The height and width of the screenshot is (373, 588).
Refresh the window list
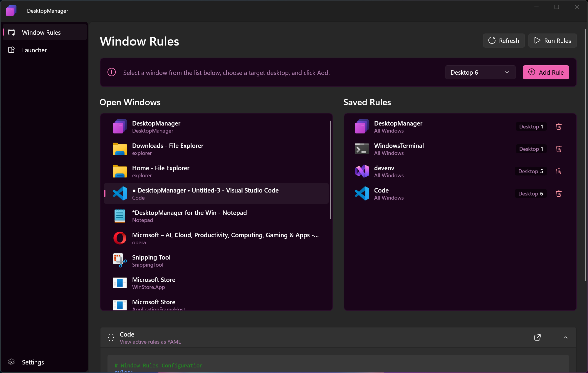pyautogui.click(x=504, y=41)
